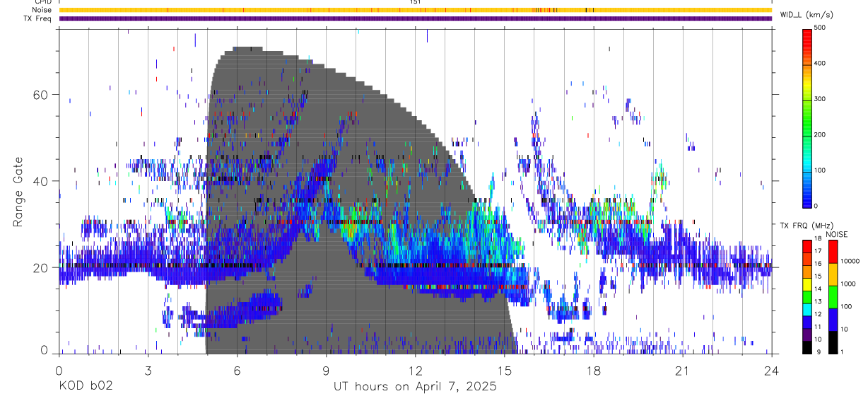This screenshot has height=401, width=868.
Task: Pick the blue swatch in NOISE legend
Action: pyautogui.click(x=833, y=320)
